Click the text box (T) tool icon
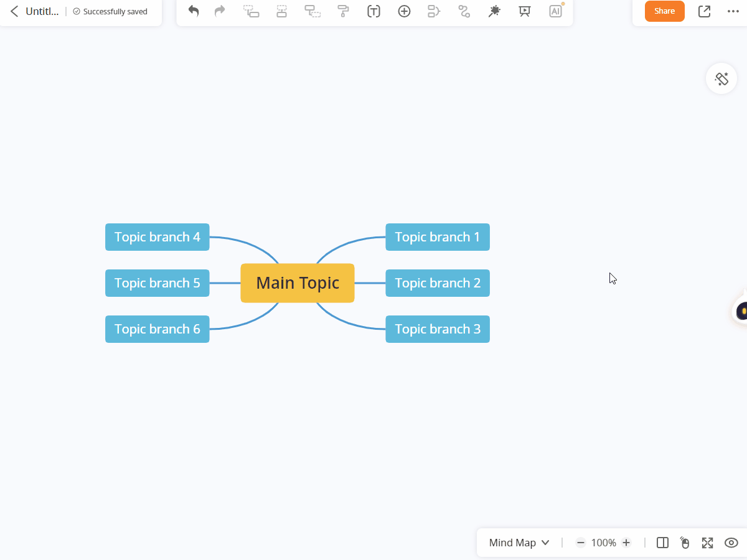The height and width of the screenshot is (560, 747). click(x=374, y=11)
